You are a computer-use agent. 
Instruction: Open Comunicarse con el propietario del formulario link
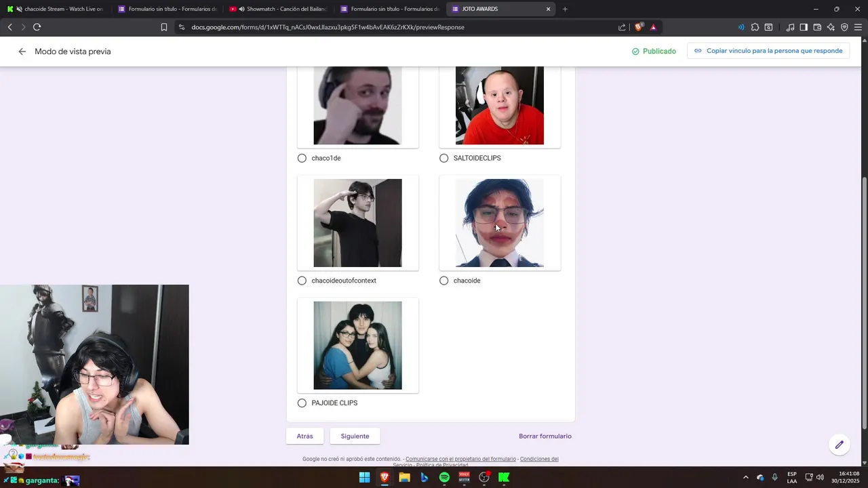point(460,459)
